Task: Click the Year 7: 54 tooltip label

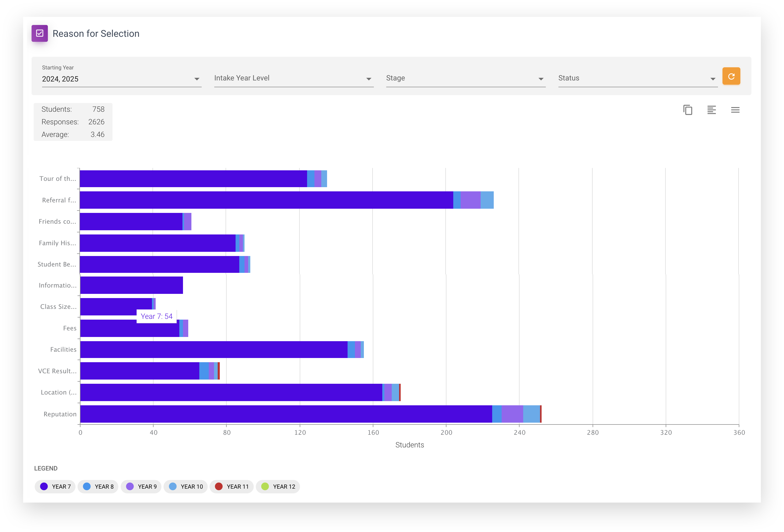Action: 156,316
